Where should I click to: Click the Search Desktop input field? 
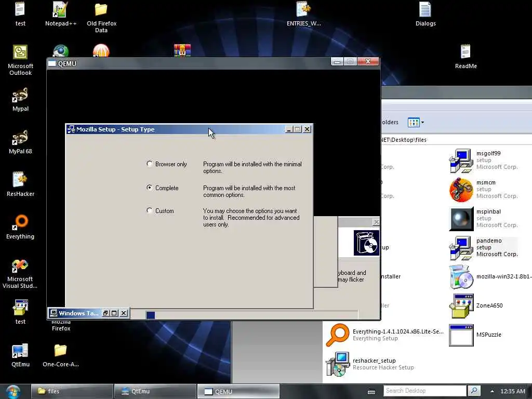click(425, 391)
